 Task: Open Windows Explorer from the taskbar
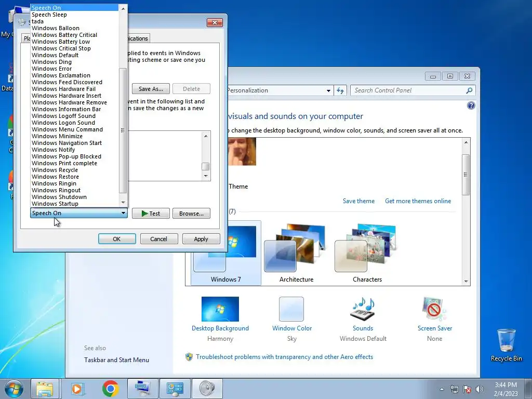click(45, 389)
